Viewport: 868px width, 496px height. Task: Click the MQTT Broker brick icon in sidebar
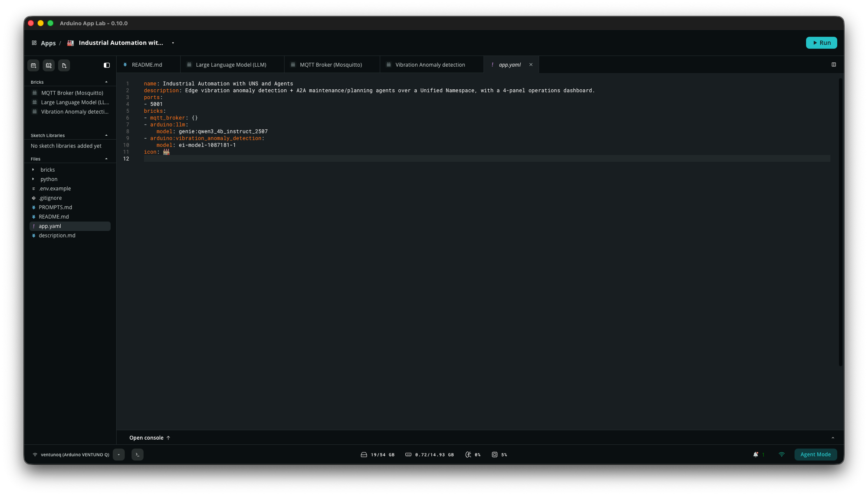click(x=35, y=93)
